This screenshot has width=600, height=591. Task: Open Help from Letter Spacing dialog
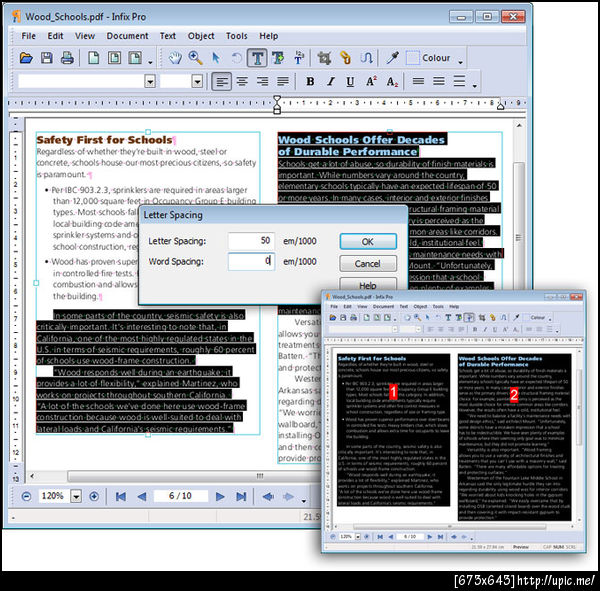coord(368,285)
